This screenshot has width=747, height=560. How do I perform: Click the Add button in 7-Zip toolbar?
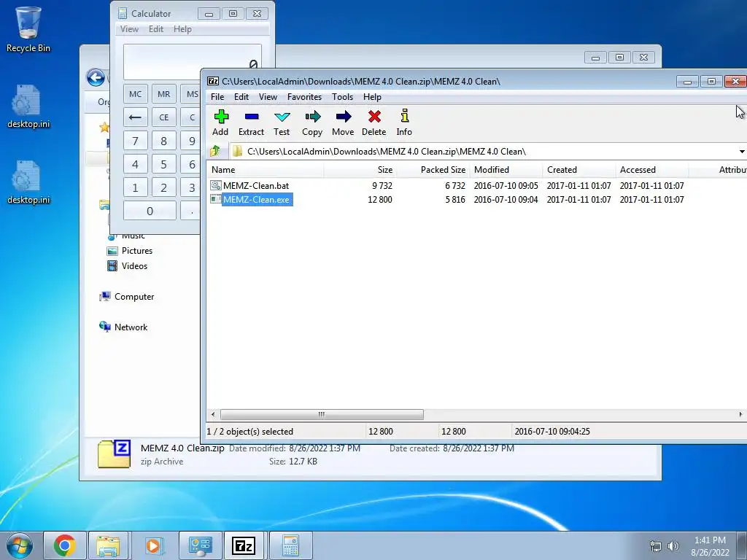click(220, 122)
